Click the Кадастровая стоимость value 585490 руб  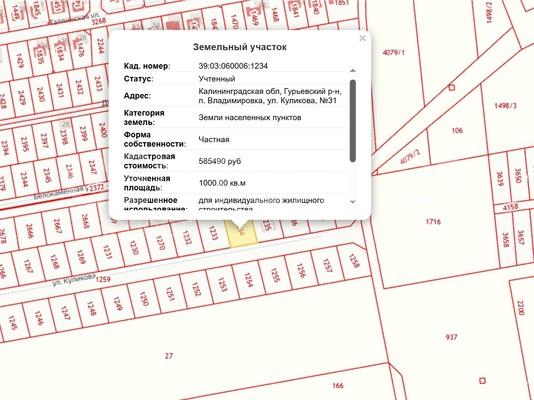[x=220, y=161]
